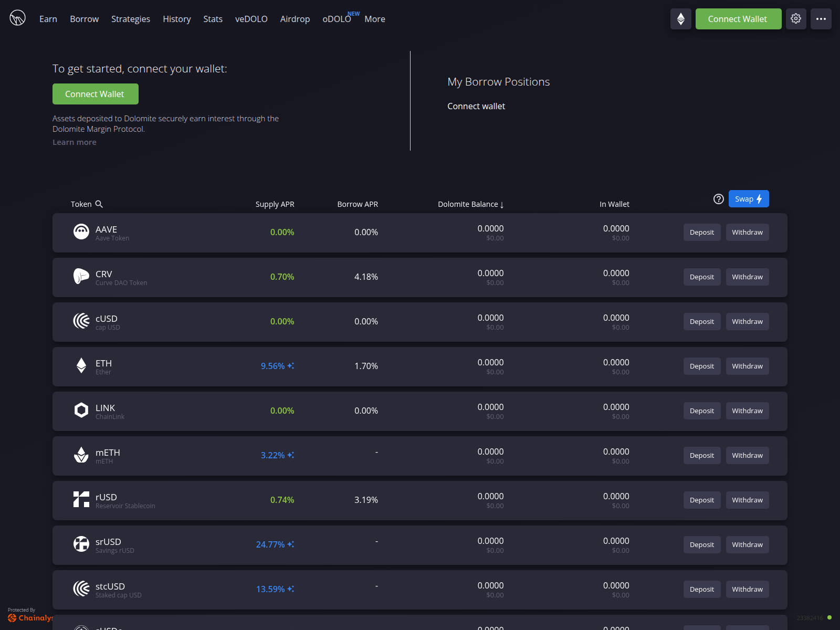Click the AAVE token icon

click(x=81, y=232)
